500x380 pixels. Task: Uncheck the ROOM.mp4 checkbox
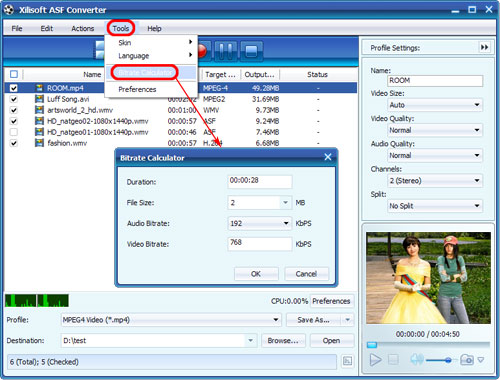(14, 88)
